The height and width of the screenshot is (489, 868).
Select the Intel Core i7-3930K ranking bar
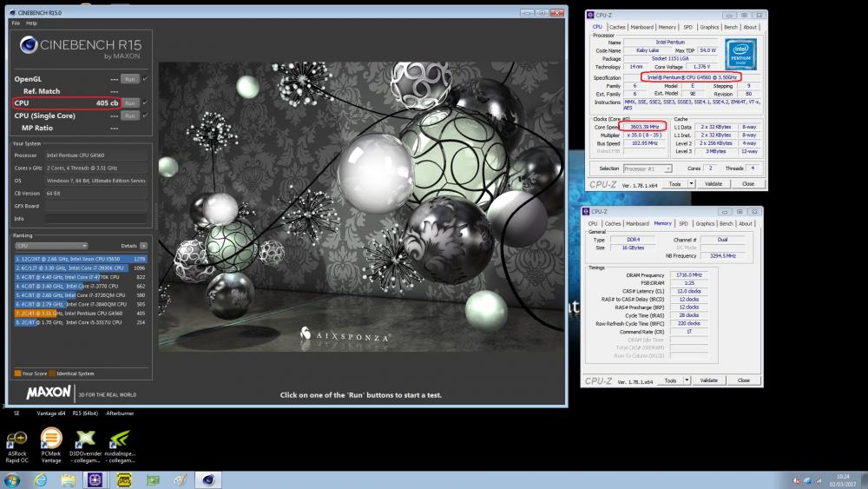pyautogui.click(x=81, y=268)
